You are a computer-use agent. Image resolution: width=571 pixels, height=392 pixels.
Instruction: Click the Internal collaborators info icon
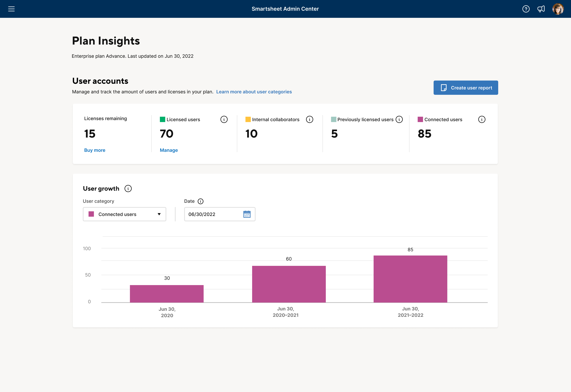[x=311, y=120]
